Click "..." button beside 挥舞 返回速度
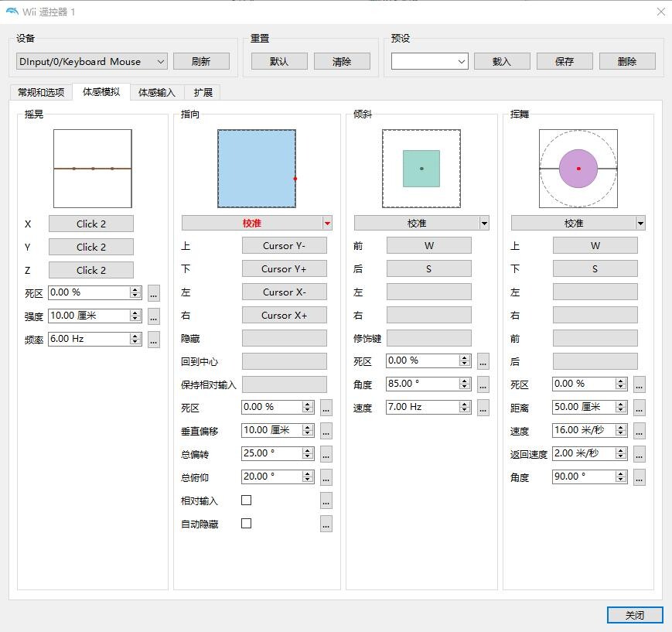 [640, 454]
